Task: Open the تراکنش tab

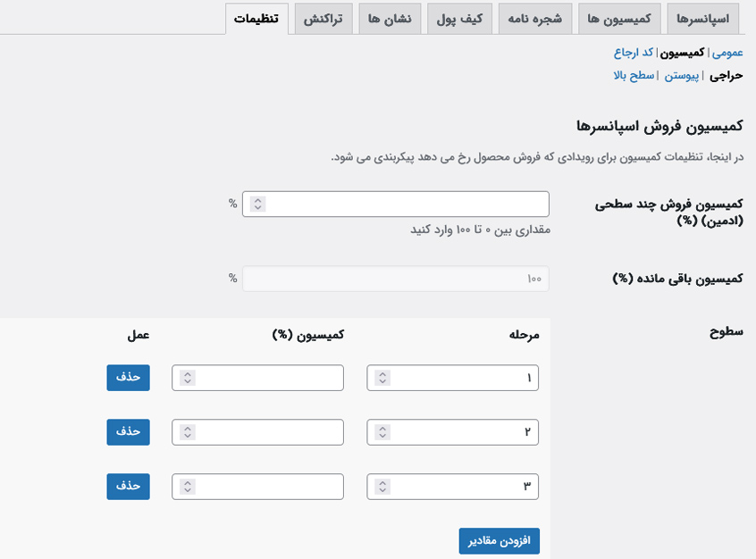Action: pyautogui.click(x=323, y=19)
